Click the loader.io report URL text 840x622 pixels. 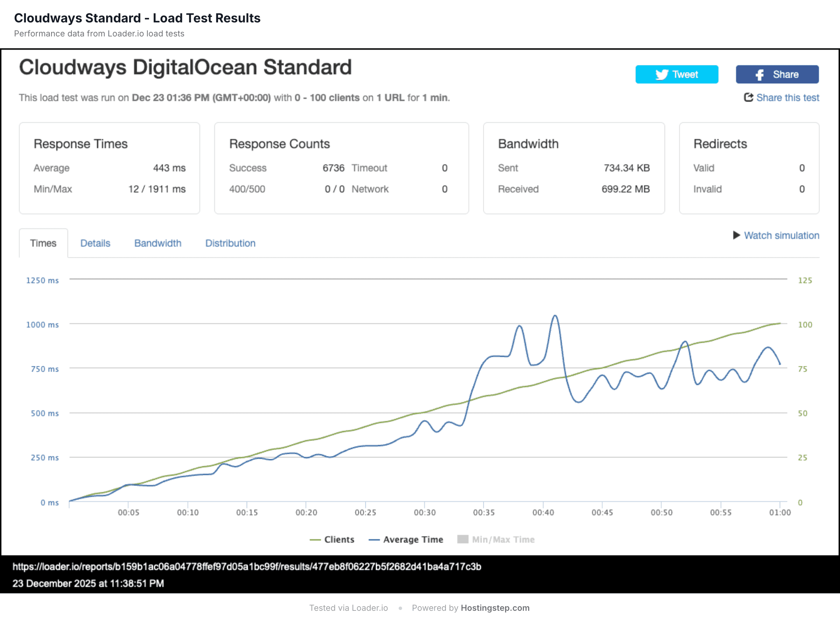(247, 567)
